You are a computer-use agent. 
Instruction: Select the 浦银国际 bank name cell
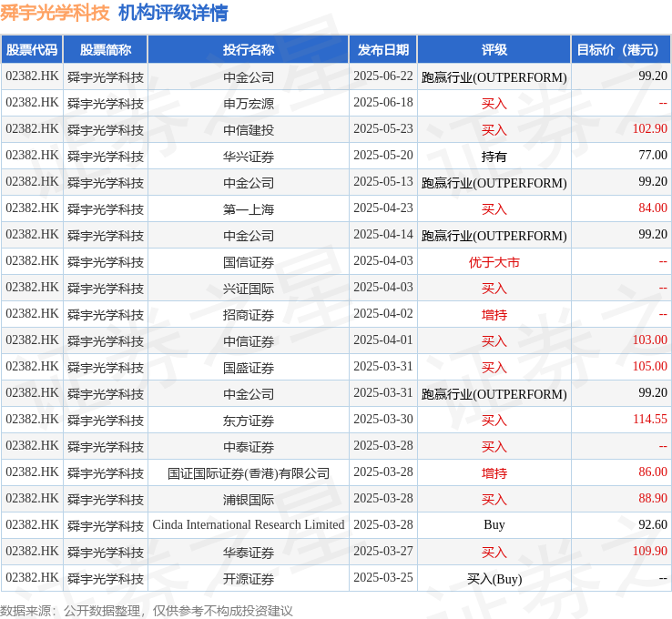[249, 499]
